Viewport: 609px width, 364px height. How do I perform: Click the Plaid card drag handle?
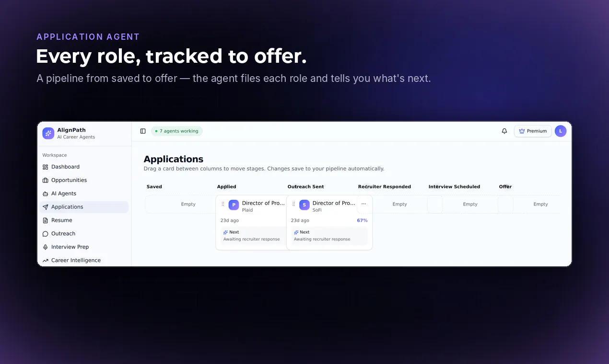(x=223, y=204)
